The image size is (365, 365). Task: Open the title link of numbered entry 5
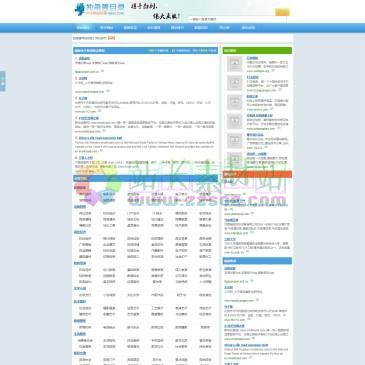pos(100,138)
